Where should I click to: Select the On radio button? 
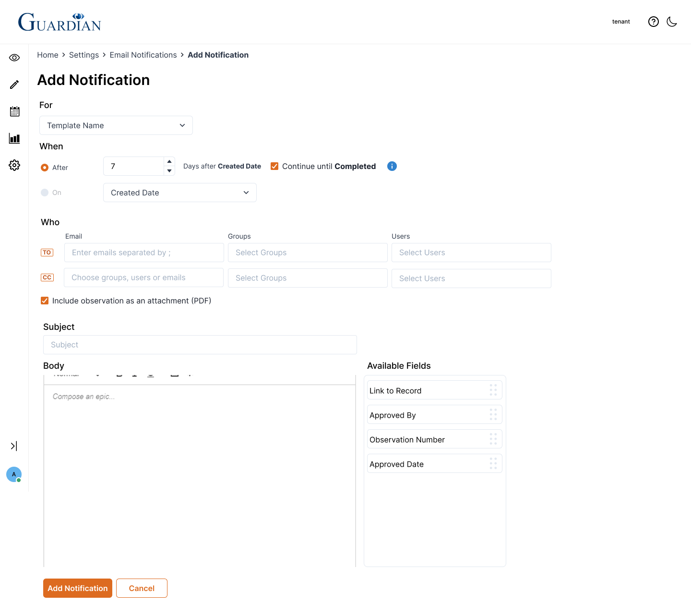pos(45,193)
